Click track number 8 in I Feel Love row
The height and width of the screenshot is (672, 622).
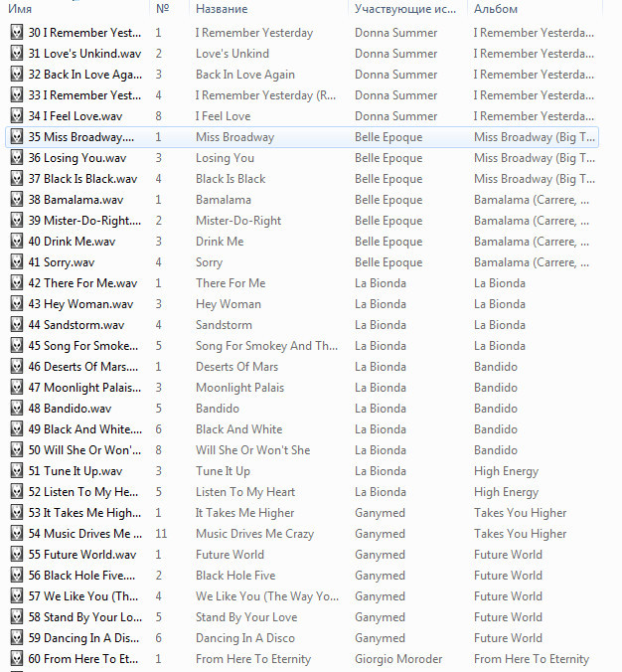pos(159,116)
